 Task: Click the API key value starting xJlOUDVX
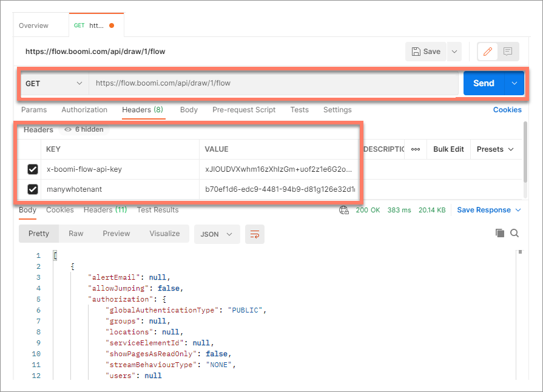click(x=278, y=169)
